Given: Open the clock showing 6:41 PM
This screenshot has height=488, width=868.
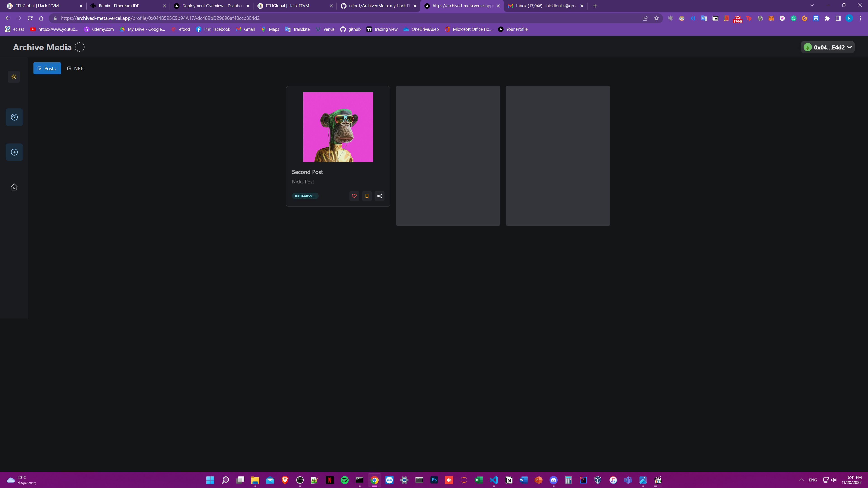Looking at the screenshot, I should (851, 480).
